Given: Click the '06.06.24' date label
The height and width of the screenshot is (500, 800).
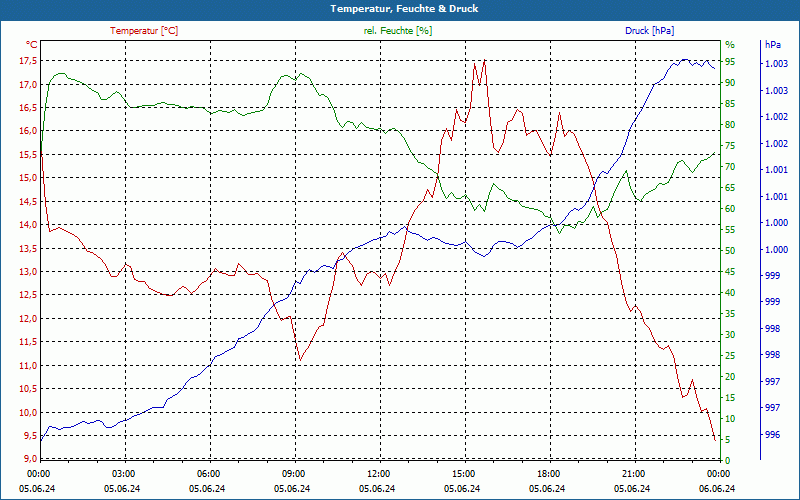Looking at the screenshot, I should (x=717, y=488).
